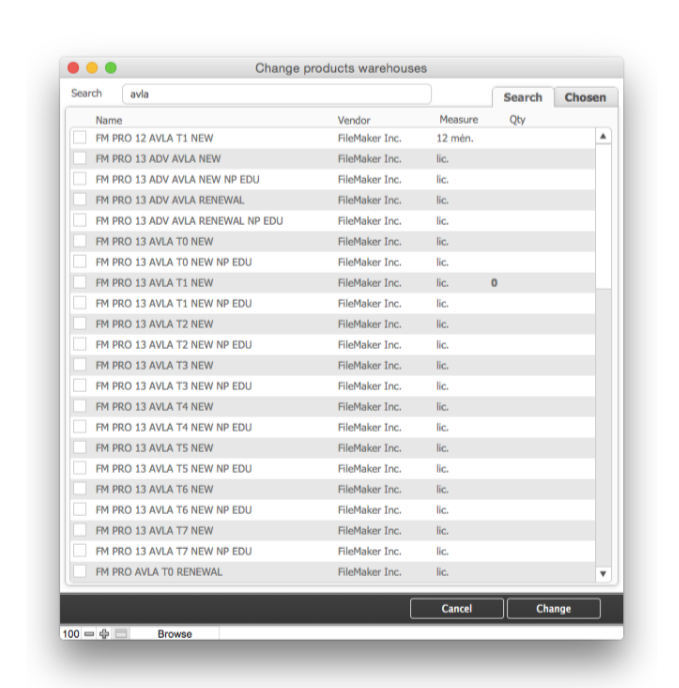Click the Name column header

click(108, 120)
